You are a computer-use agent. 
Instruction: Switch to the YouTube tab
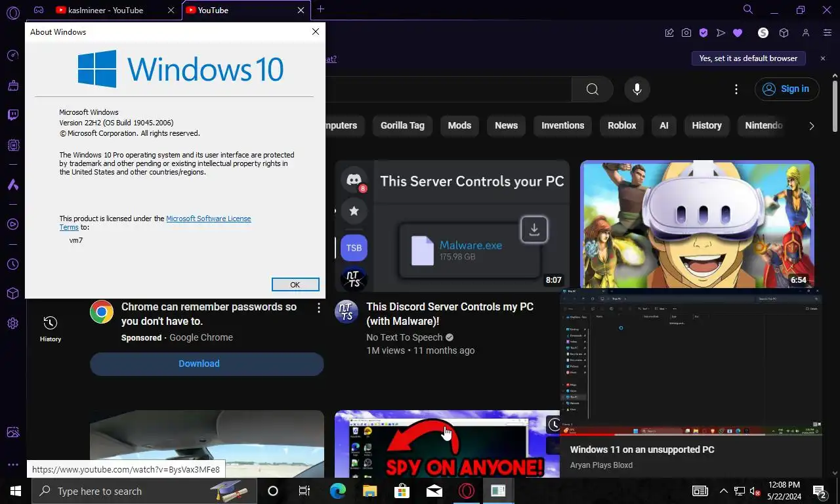pyautogui.click(x=245, y=10)
